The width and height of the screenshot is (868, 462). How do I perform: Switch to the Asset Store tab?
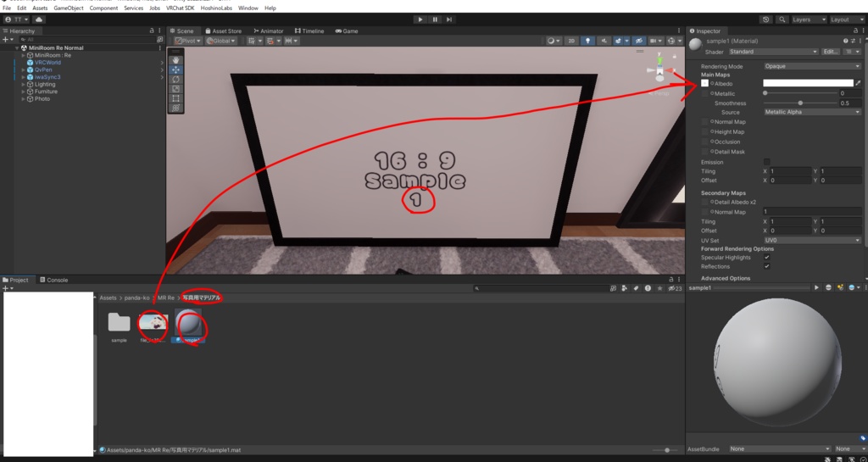pyautogui.click(x=223, y=31)
